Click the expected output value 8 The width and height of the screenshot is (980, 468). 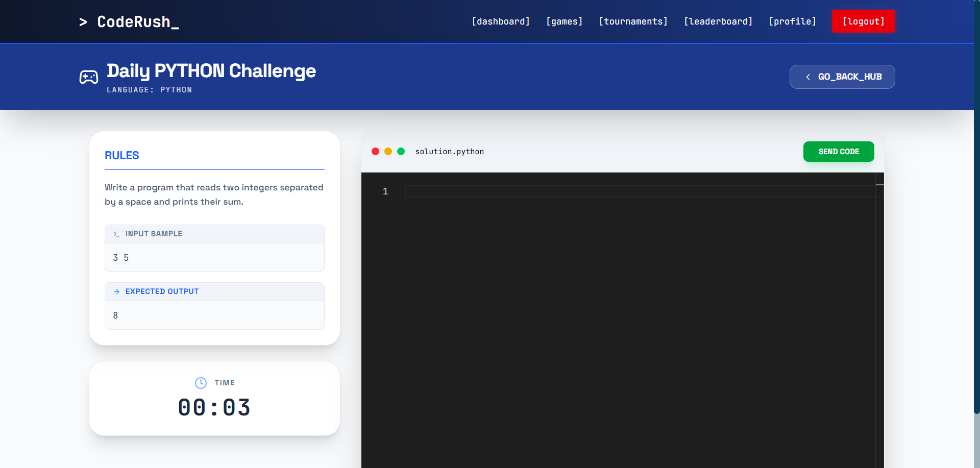coord(115,315)
